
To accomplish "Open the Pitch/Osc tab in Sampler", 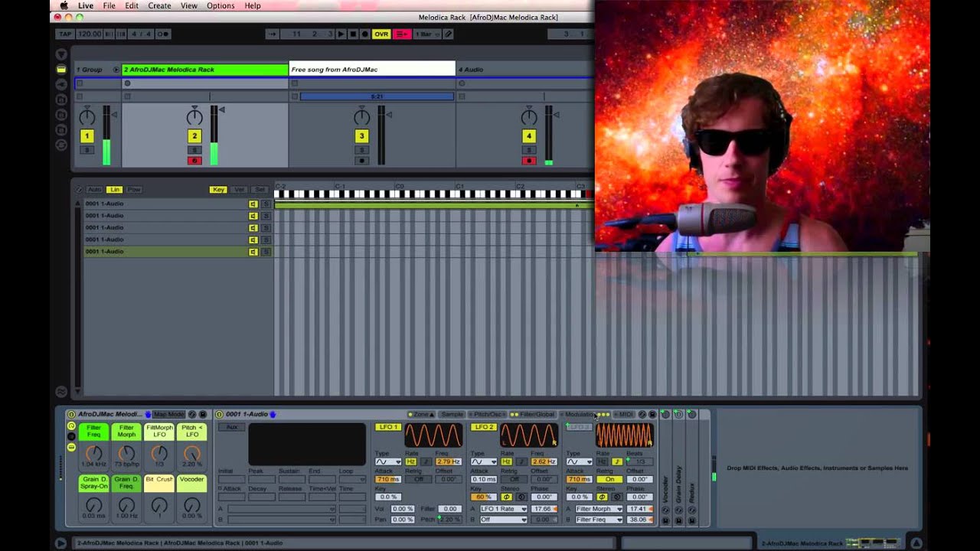I will (486, 415).
